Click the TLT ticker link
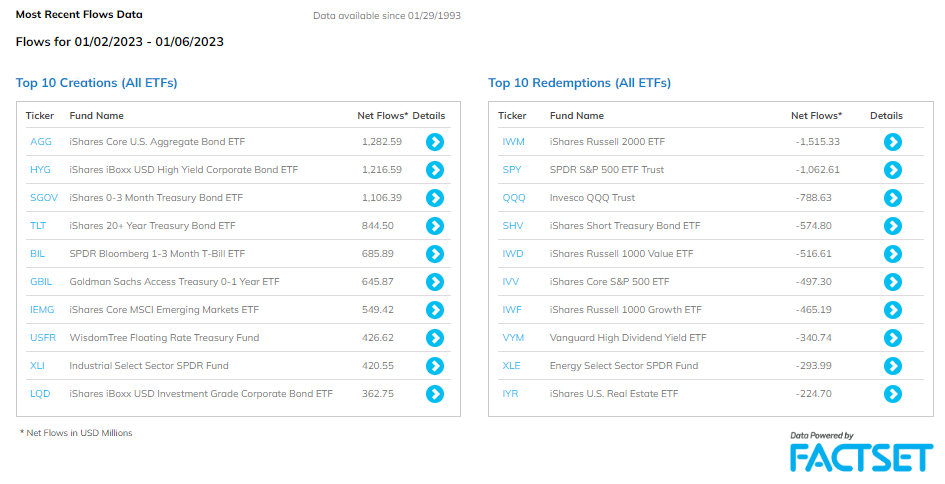945x484 pixels. point(38,226)
